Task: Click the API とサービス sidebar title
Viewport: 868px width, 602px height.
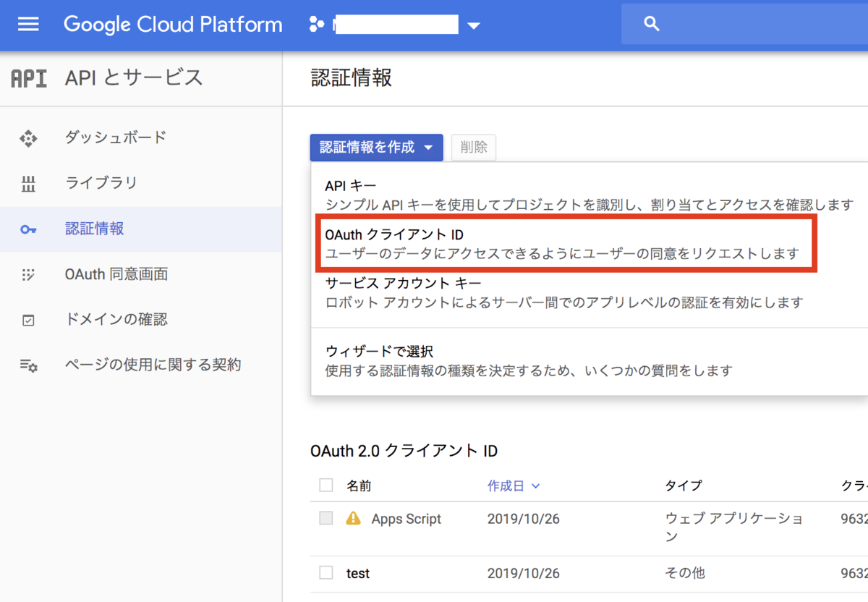Action: pos(134,77)
